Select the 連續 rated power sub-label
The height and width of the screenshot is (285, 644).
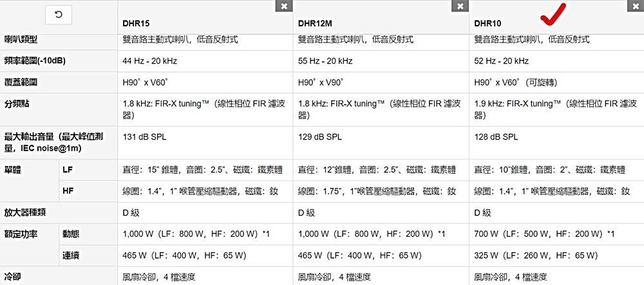click(71, 255)
